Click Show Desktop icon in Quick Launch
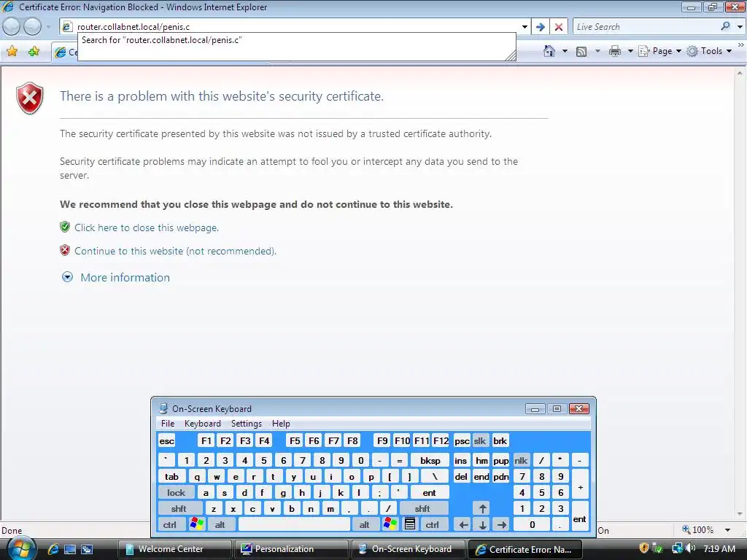This screenshot has height=560, width=747. (70, 549)
